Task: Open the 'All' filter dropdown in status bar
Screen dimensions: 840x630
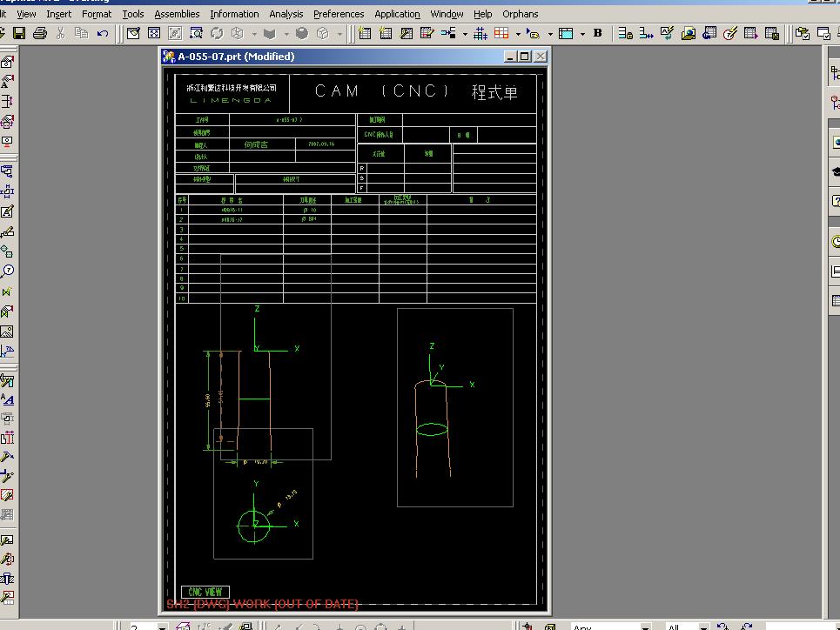Action: pos(703,627)
